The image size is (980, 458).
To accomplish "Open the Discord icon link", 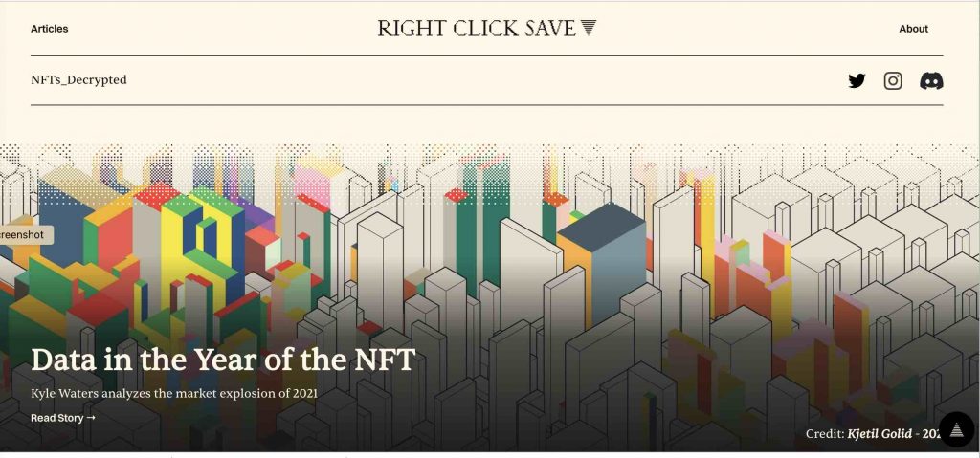I will (x=931, y=80).
